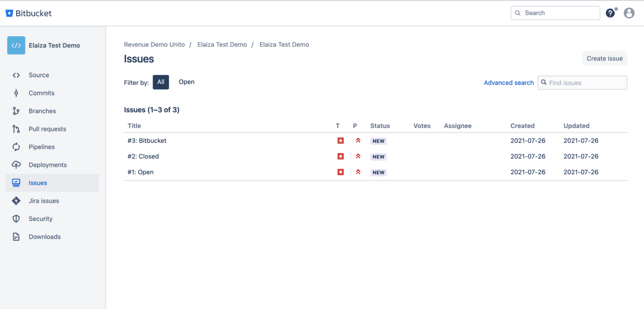Click the priority arrows icon for #2: Closed

coord(358,156)
